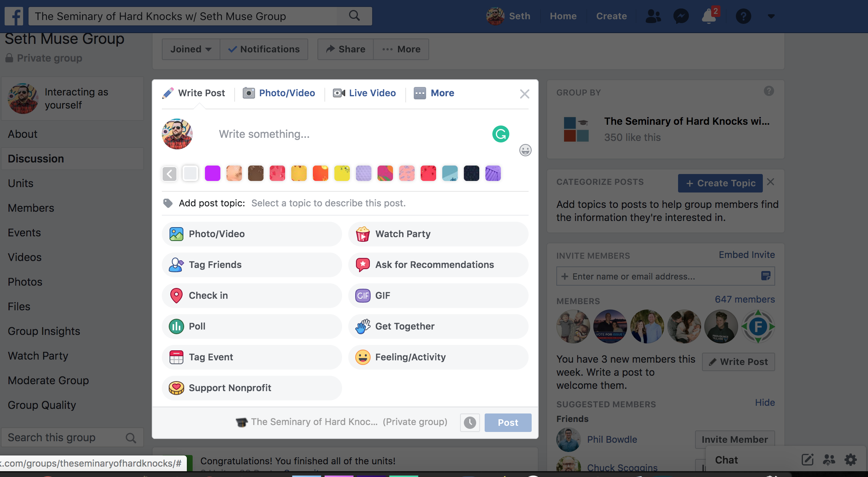Screen dimensions: 868x477
Task: Create a Poll option
Action: point(252,326)
